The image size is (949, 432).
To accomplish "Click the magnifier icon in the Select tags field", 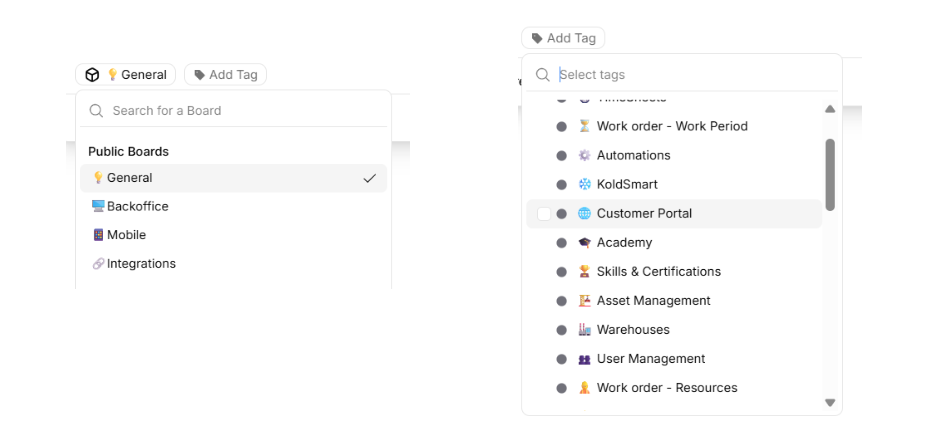I will (543, 75).
